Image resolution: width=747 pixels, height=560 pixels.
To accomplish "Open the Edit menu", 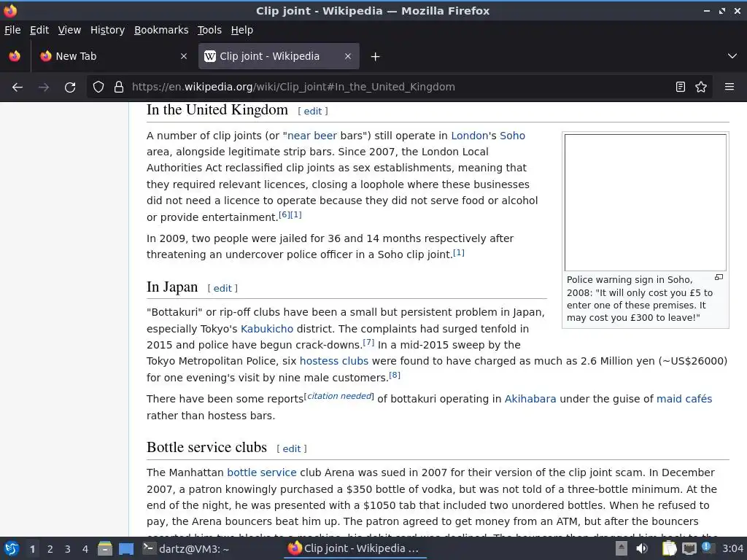I will click(x=39, y=30).
